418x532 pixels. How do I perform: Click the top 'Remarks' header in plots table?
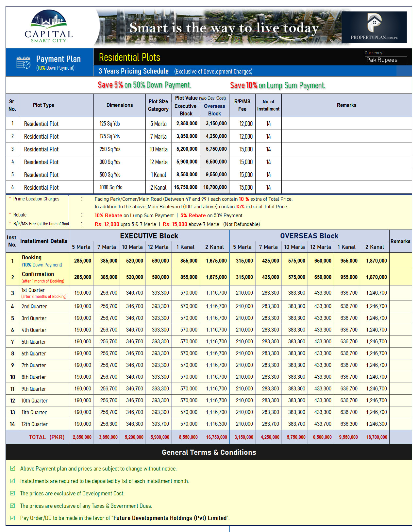(x=347, y=105)
